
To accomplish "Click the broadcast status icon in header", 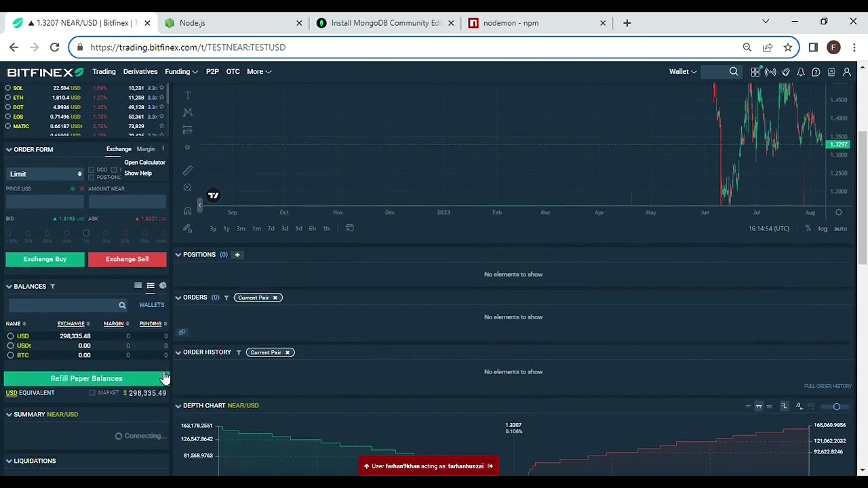I will 770,72.
